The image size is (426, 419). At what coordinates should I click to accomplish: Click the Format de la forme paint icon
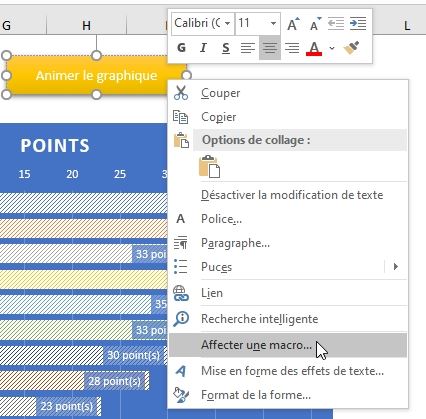pos(181,395)
